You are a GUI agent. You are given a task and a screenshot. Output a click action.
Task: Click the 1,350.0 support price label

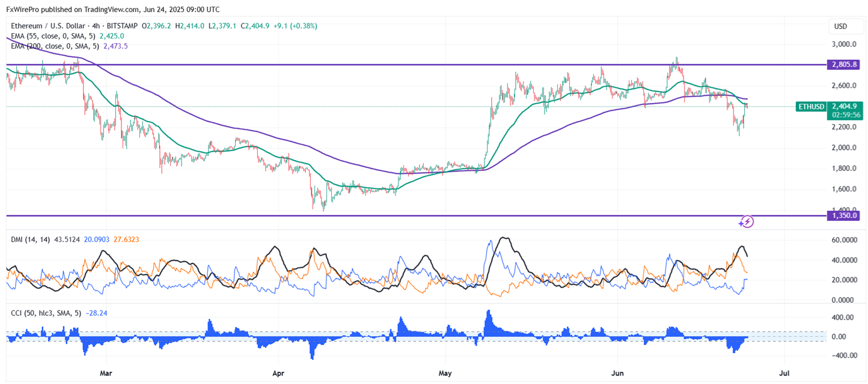tap(843, 215)
